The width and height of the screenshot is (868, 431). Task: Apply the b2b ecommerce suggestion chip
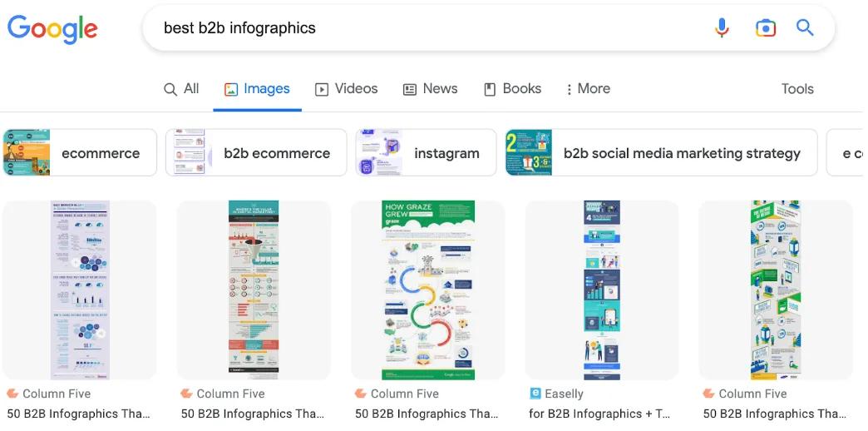[256, 153]
